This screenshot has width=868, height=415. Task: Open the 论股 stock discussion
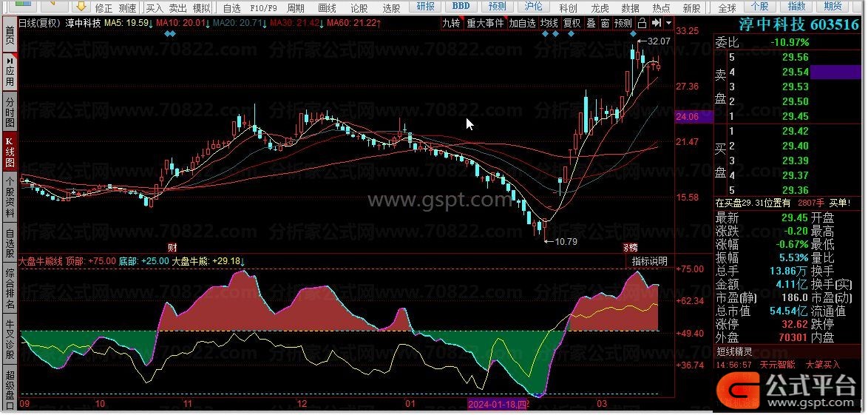pos(359,7)
